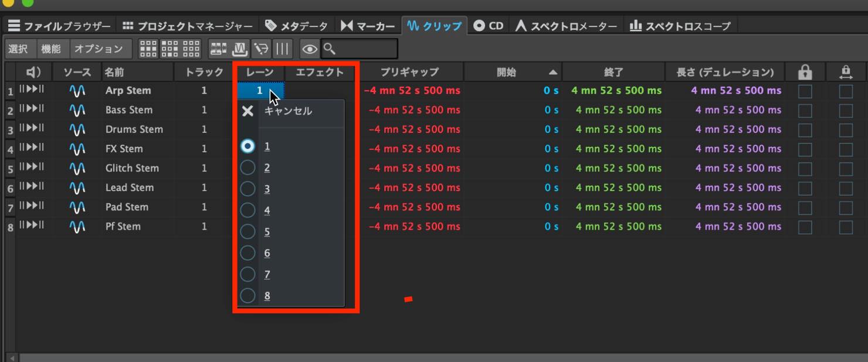Sort by the 終了 column header
Screen dimensions: 868x362
[x=613, y=72]
